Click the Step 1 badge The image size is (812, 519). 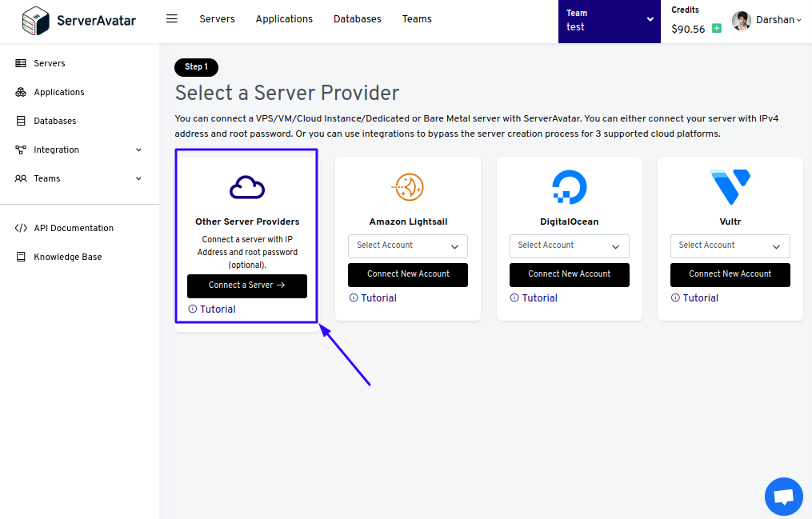[x=196, y=66]
